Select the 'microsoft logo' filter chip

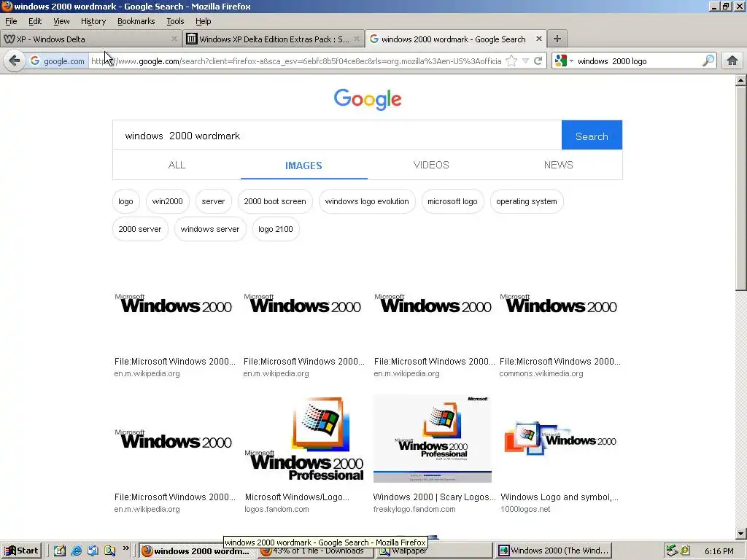[x=452, y=201]
